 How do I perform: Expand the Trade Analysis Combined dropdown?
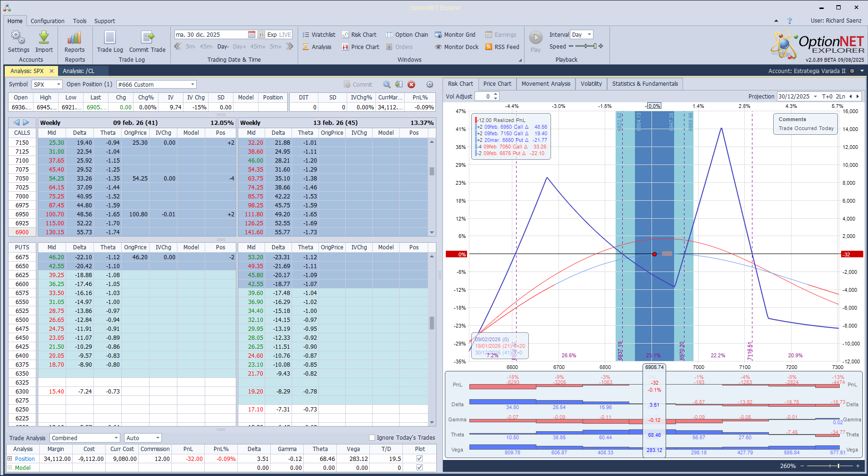pos(116,438)
